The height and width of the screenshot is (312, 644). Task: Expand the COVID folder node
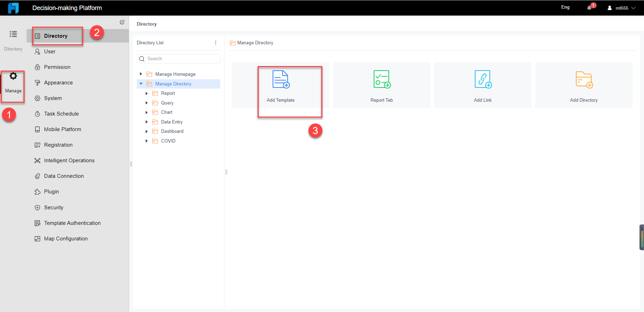point(146,141)
